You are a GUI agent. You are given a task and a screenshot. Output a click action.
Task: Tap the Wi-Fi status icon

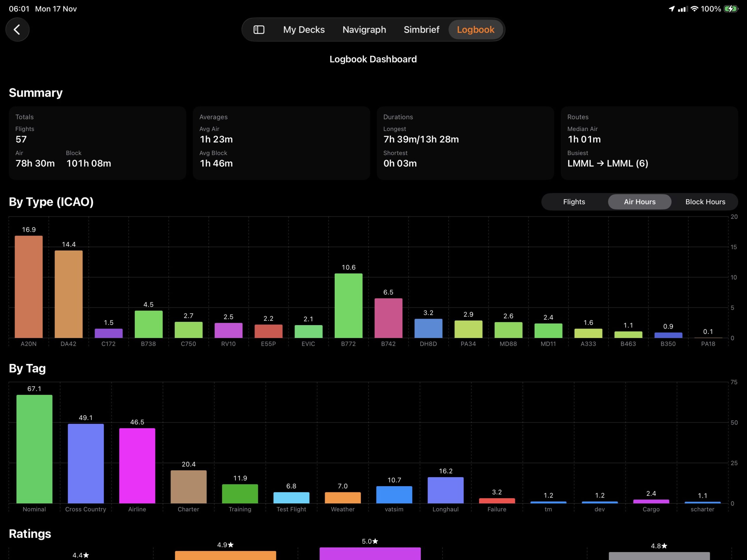click(x=694, y=9)
